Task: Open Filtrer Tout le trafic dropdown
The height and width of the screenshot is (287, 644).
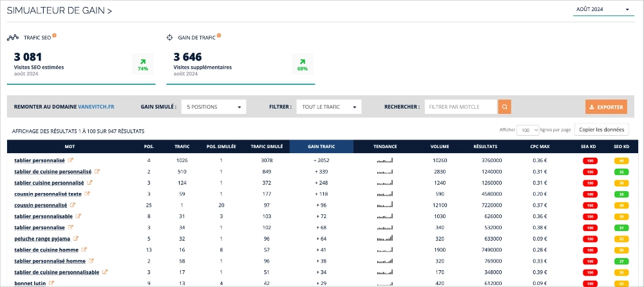Action: 329,107
